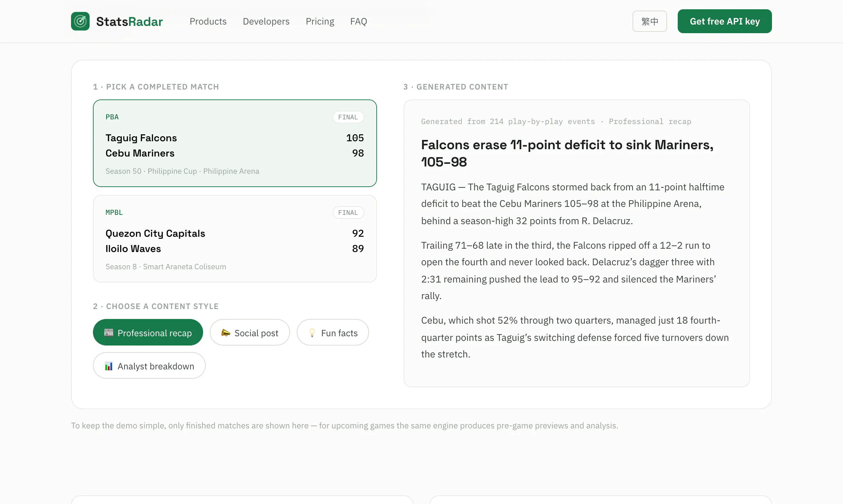Click the Get free API key button
Screen dimensions: 843x504
pos(725,21)
